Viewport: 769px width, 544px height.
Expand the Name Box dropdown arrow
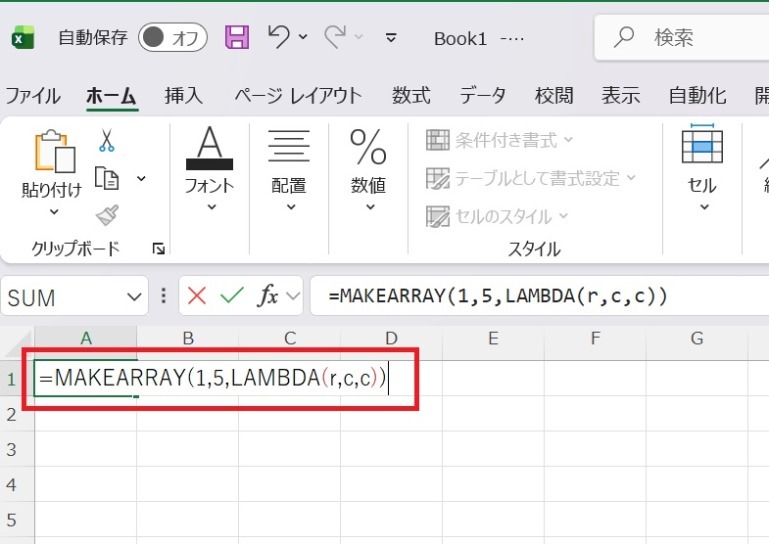point(134,297)
